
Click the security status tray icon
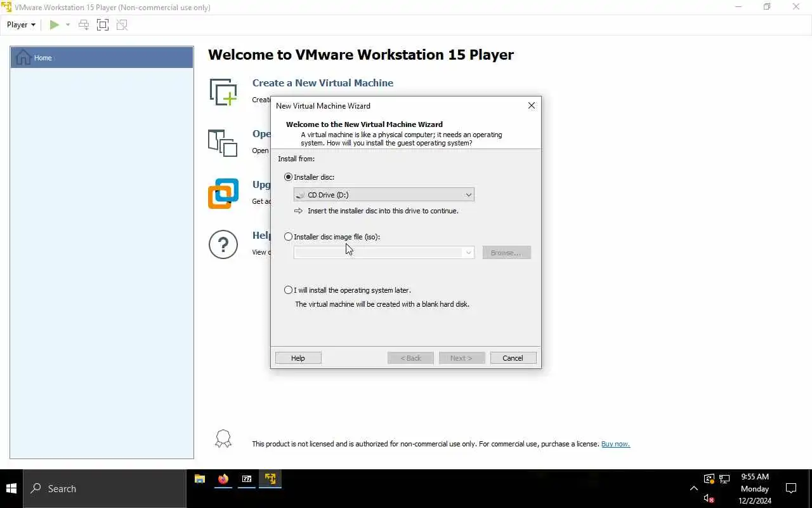point(709,479)
